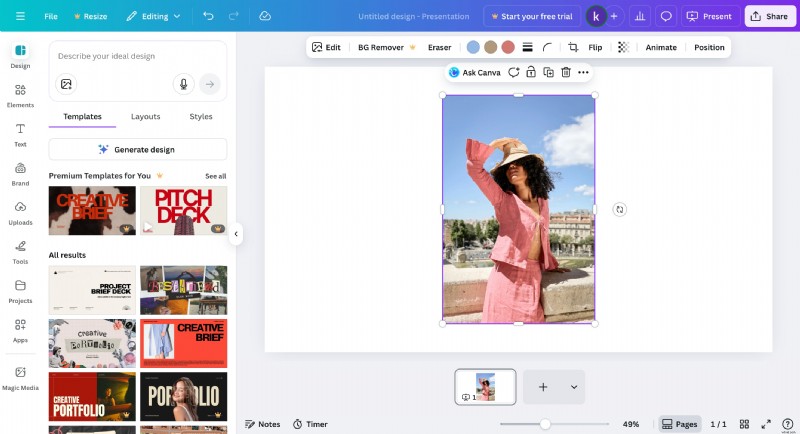Viewport: 800px width, 434px height.
Task: Toggle the Pages view button
Action: pyautogui.click(x=680, y=424)
